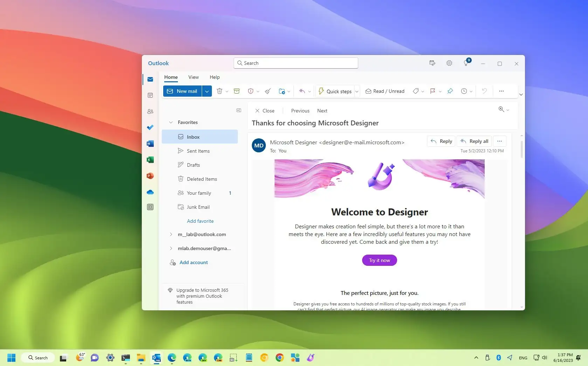Open the More apps grid icon
Screen dimensions: 588x366
click(150, 207)
